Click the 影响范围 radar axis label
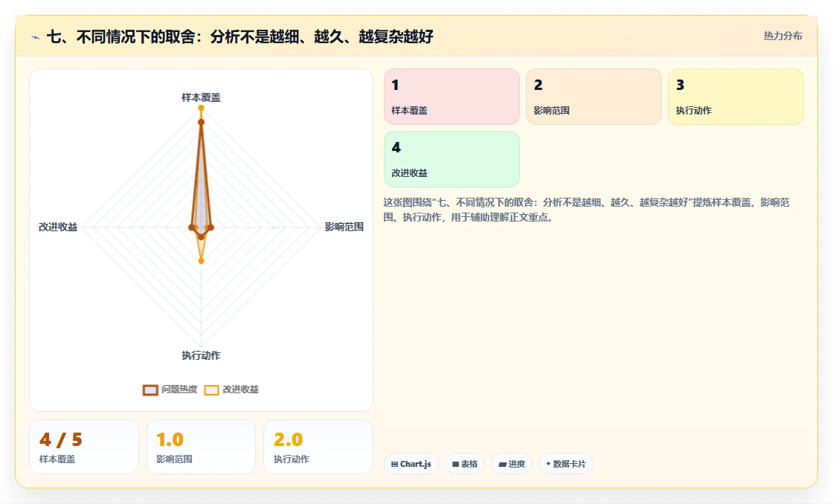This screenshot has height=504, width=833. (x=344, y=227)
